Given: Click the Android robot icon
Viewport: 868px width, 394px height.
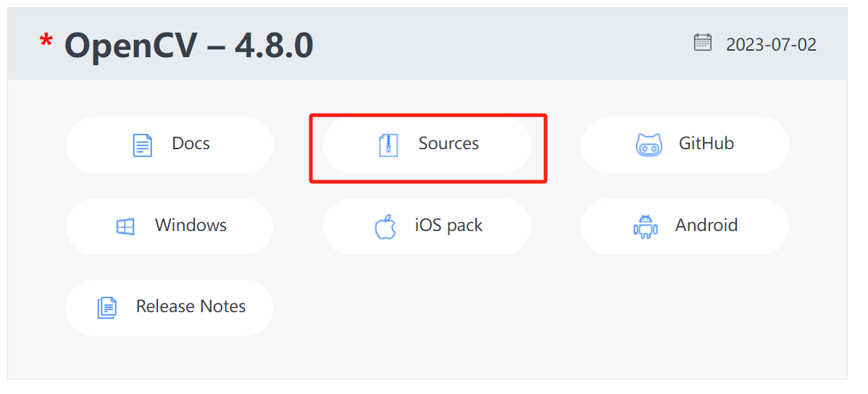Looking at the screenshot, I should pyautogui.click(x=646, y=227).
